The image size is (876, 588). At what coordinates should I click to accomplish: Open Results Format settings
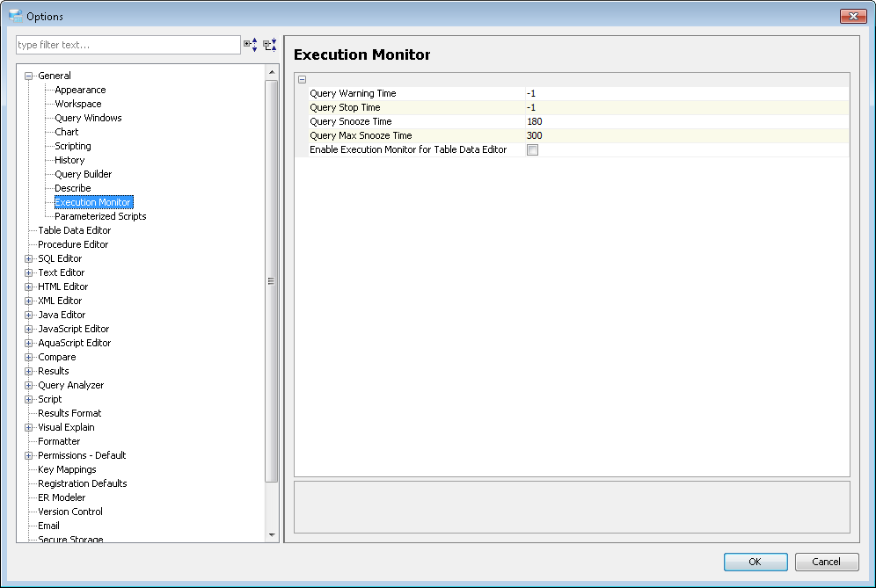(x=69, y=413)
